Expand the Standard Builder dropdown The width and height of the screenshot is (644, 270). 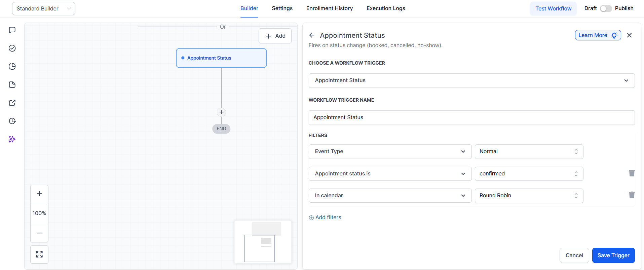44,9
